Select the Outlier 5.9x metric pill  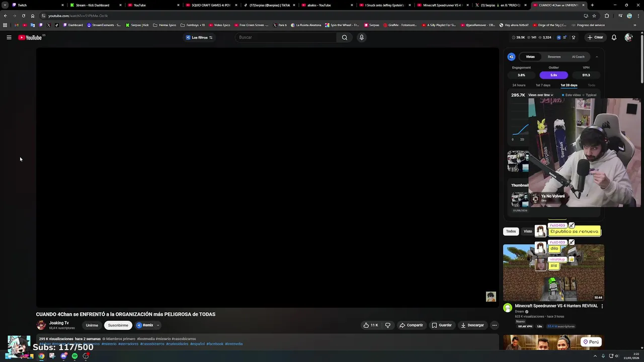pyautogui.click(x=553, y=75)
